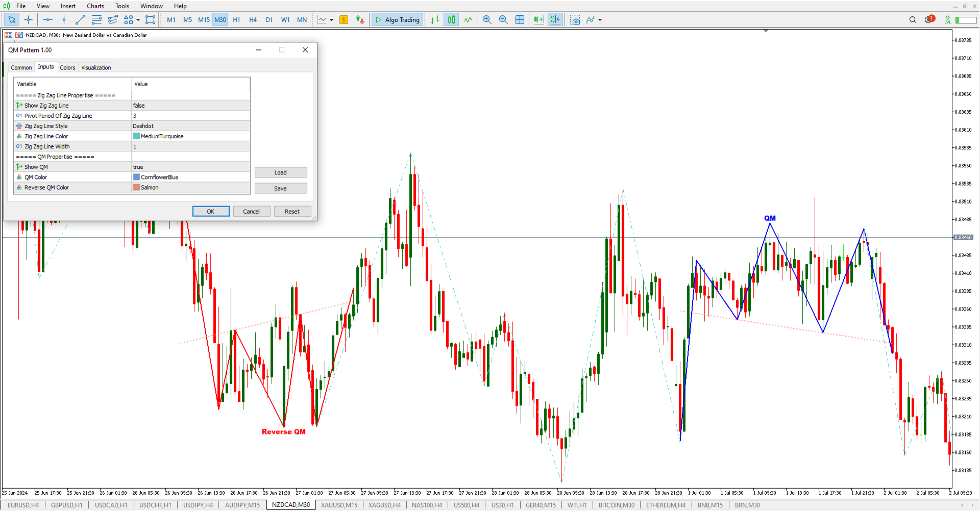Click the Reset button
980x511 pixels.
292,211
